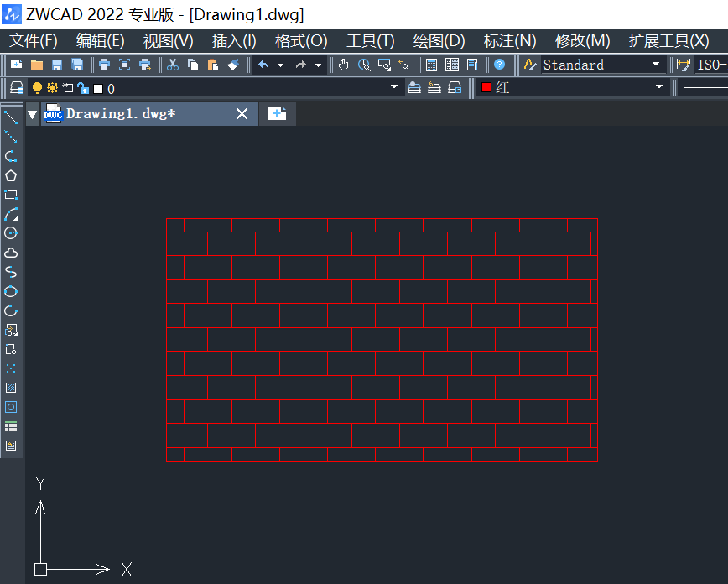728x584 pixels.
Task: Open the document tab list triangle
Action: [32, 114]
